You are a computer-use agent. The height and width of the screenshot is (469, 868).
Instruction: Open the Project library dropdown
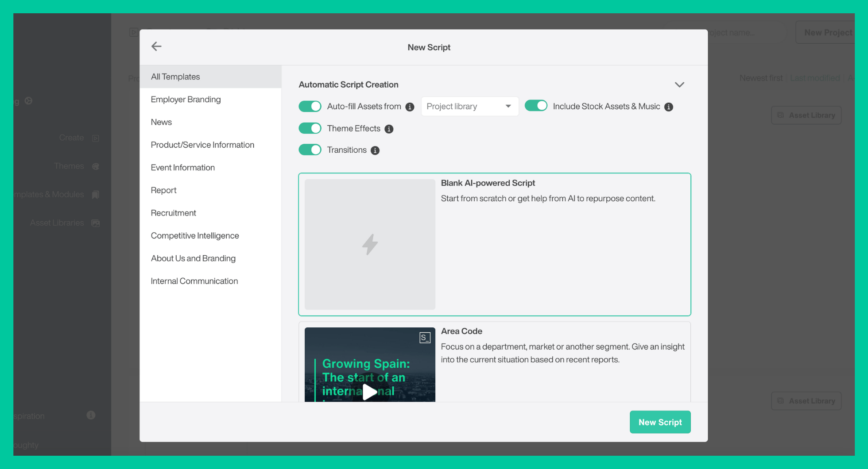point(469,107)
